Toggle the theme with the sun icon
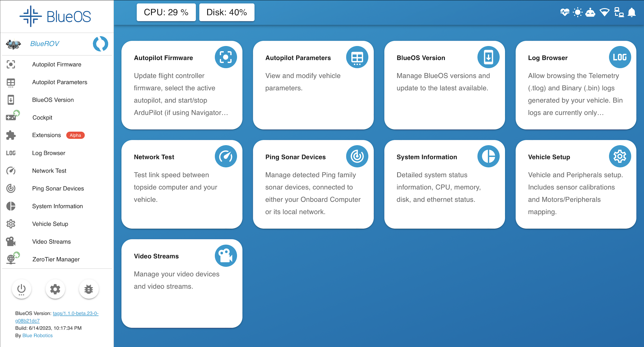Viewport: 644px width, 347px height. [x=577, y=12]
